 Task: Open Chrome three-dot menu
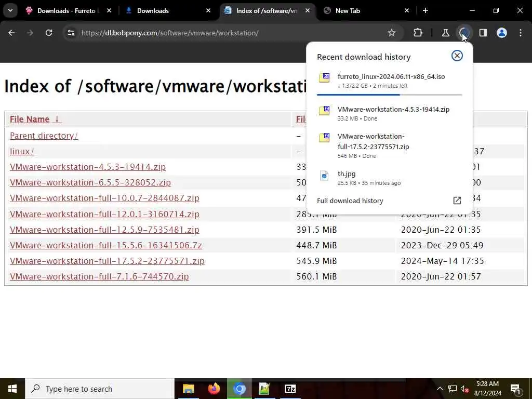[x=521, y=33]
